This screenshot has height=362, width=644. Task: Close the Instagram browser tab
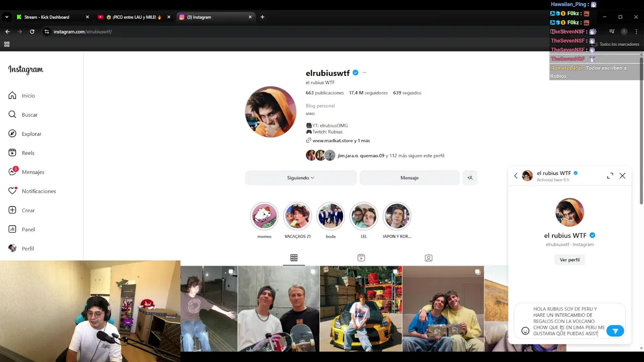pos(250,17)
